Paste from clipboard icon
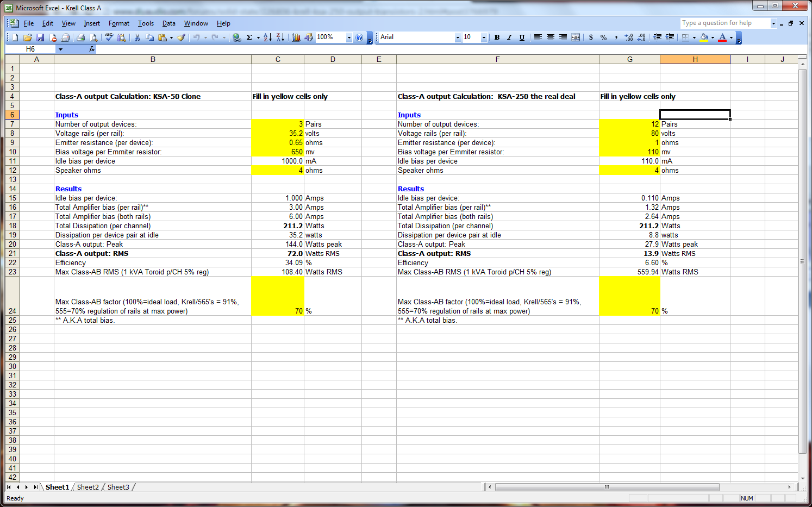The height and width of the screenshot is (507, 812). pos(162,37)
